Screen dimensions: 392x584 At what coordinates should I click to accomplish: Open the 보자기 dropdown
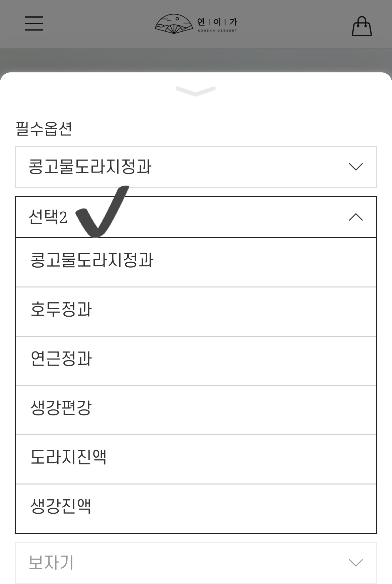tap(196, 563)
